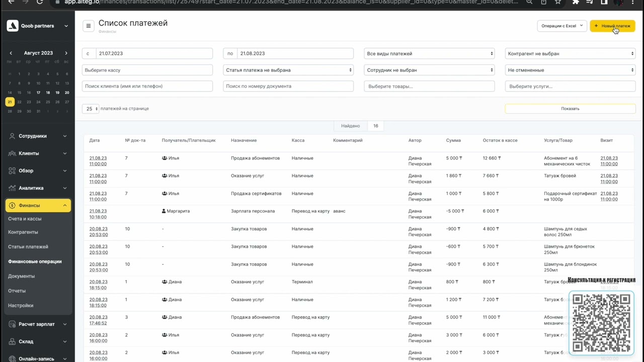Click Сумма column header
Screen dimensions: 644x362
[x=453, y=140]
